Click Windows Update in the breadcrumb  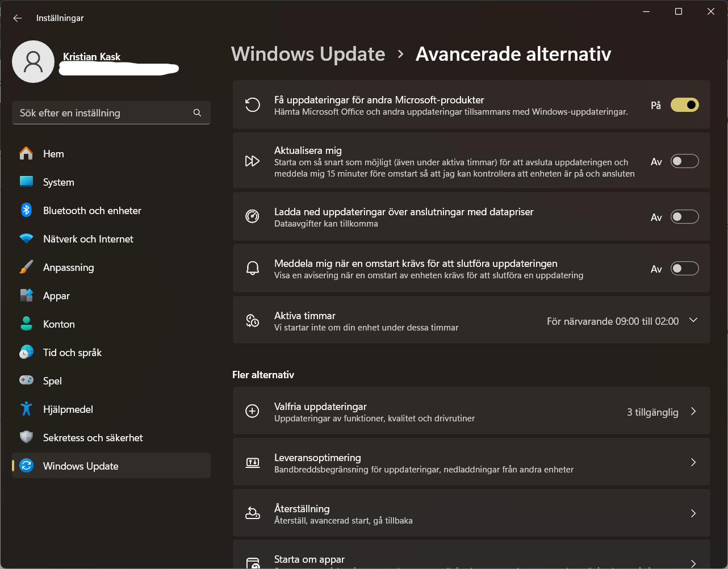click(x=308, y=53)
